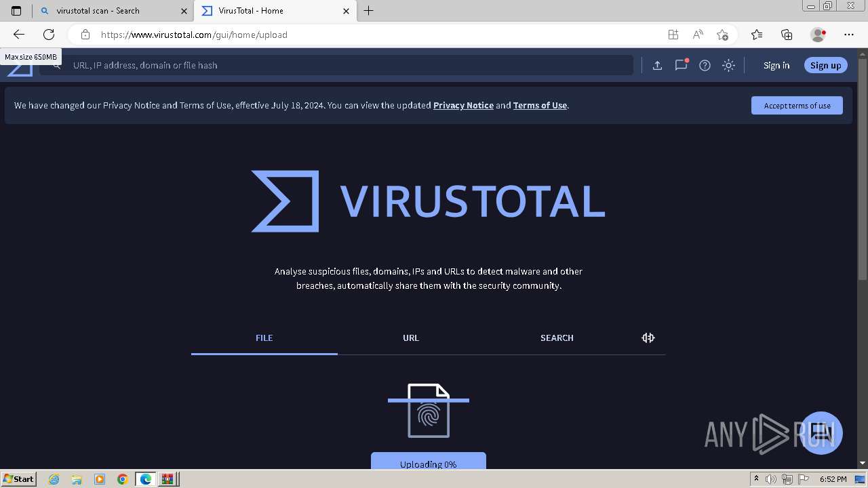Close the VirusTotal - Home tab
Screen dimensions: 868x488
(x=346, y=11)
